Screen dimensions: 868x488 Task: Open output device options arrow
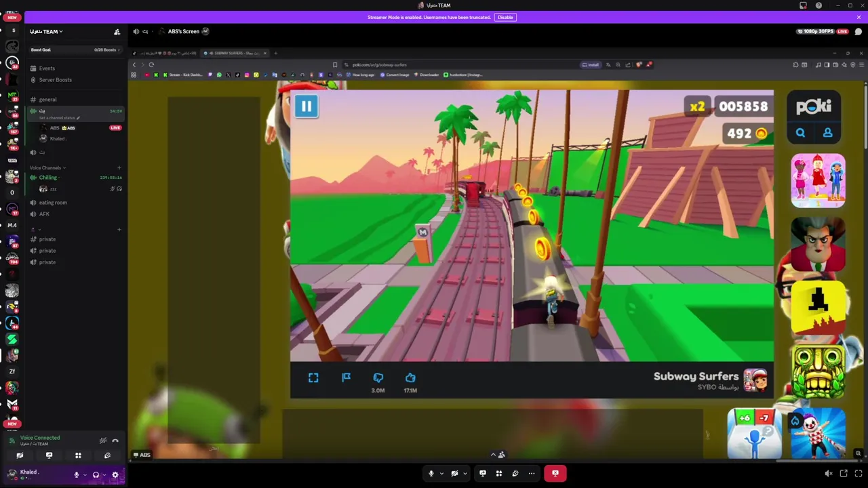(104, 475)
